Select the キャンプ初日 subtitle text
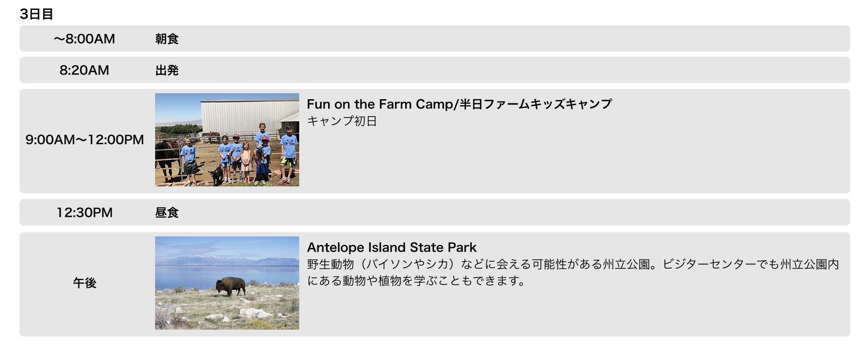868x350 pixels. click(342, 121)
